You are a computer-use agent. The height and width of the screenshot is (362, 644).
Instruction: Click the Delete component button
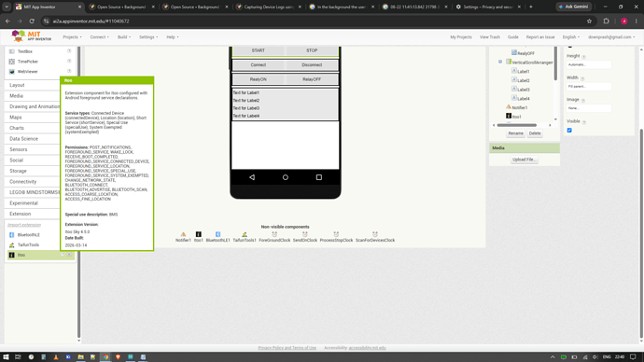535,133
